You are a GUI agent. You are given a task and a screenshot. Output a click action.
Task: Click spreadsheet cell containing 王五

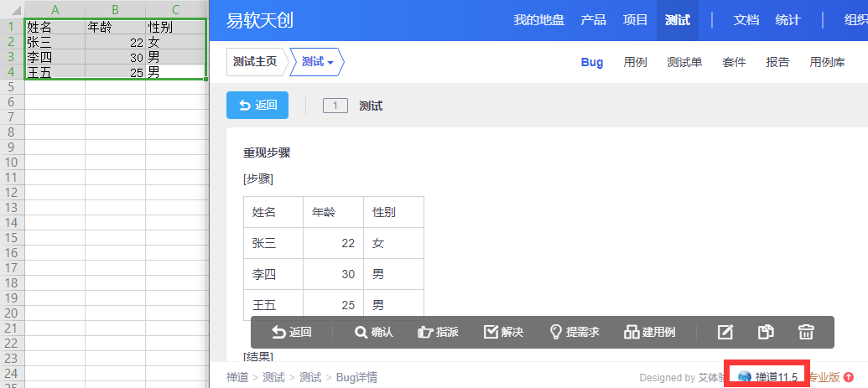(x=55, y=72)
